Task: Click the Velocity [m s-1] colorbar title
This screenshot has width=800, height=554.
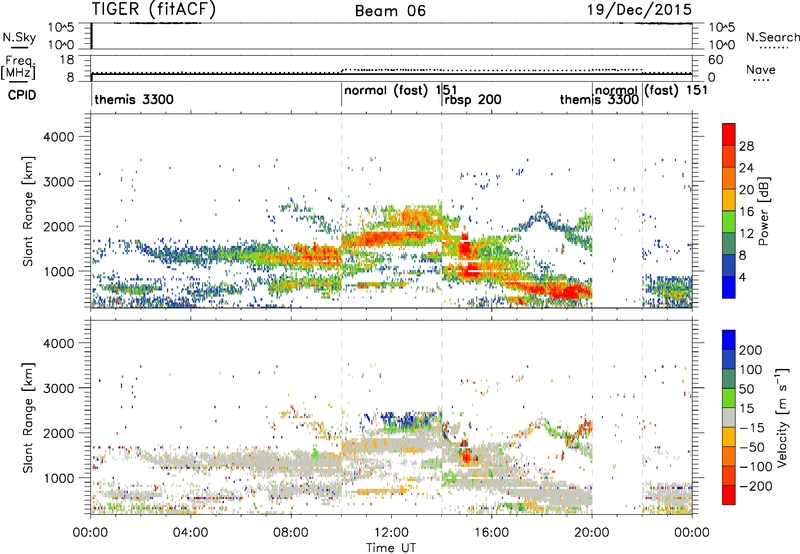Action: pos(781,417)
